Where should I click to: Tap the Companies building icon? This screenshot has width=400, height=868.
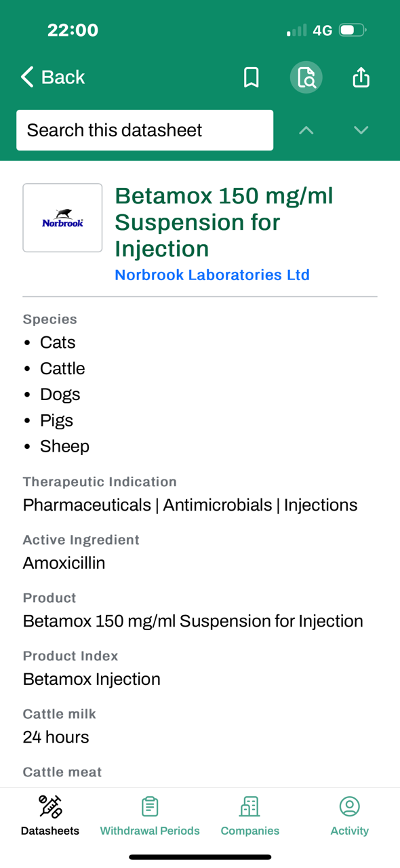249,807
